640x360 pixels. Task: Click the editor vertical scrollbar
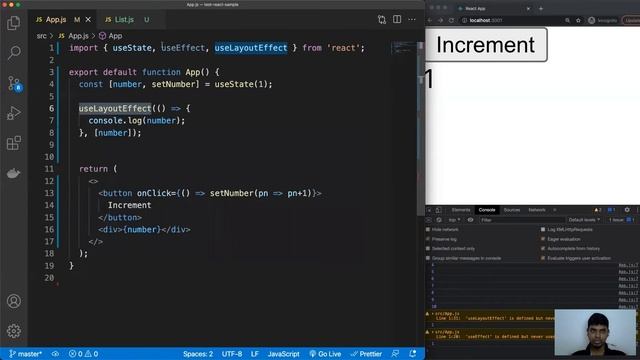[420, 129]
